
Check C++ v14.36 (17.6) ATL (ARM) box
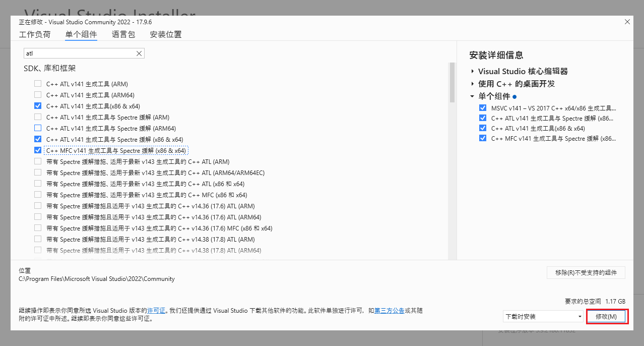click(38, 206)
